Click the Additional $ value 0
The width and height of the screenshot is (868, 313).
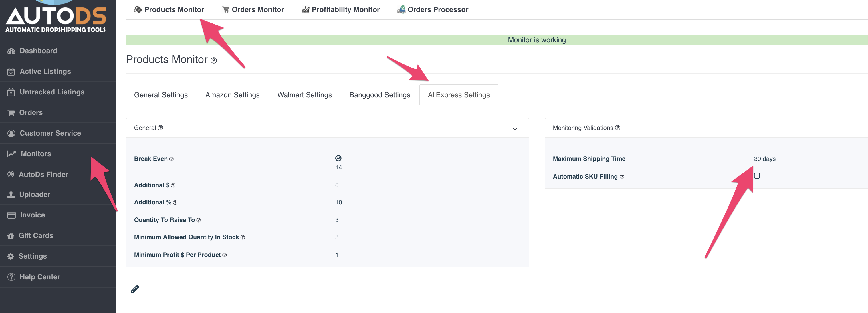coord(337,185)
